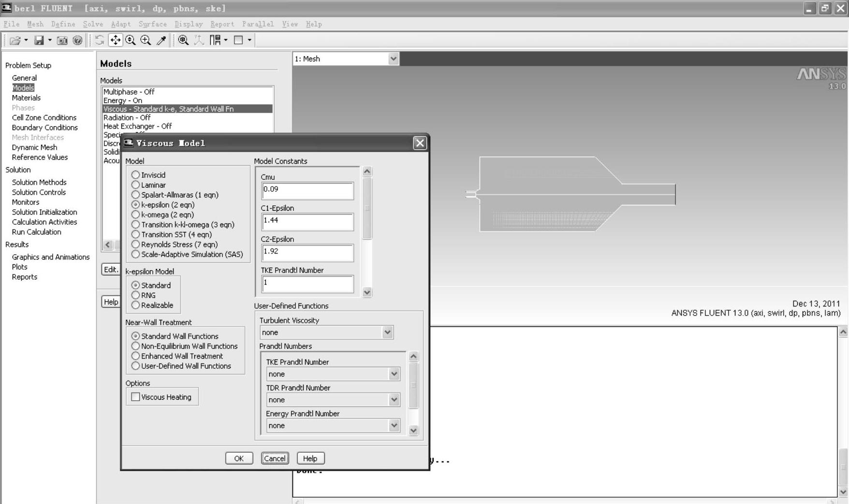Open the Surface menu
Viewport: 849px width, 504px height.
[153, 24]
